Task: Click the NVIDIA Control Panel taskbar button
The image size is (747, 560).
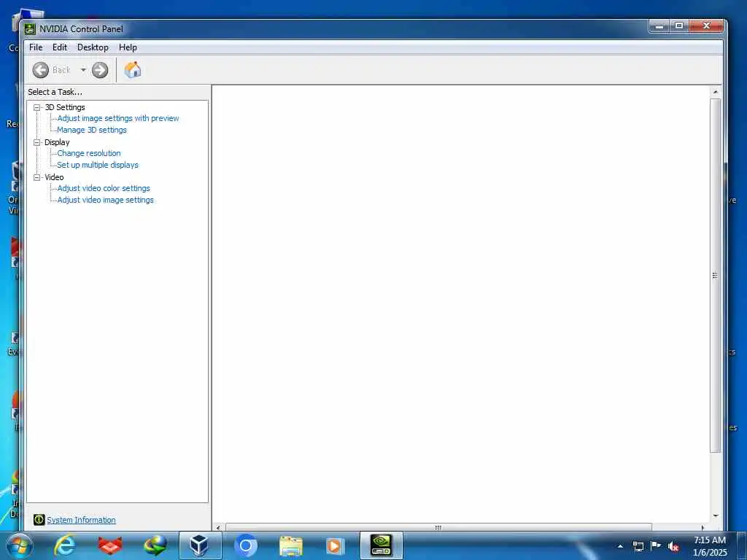Action: pyautogui.click(x=381, y=545)
